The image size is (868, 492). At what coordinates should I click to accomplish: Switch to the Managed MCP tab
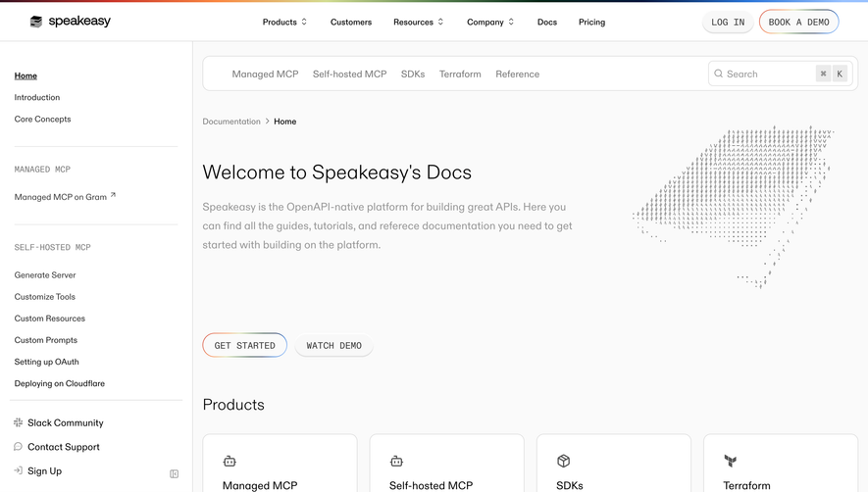[x=265, y=74]
